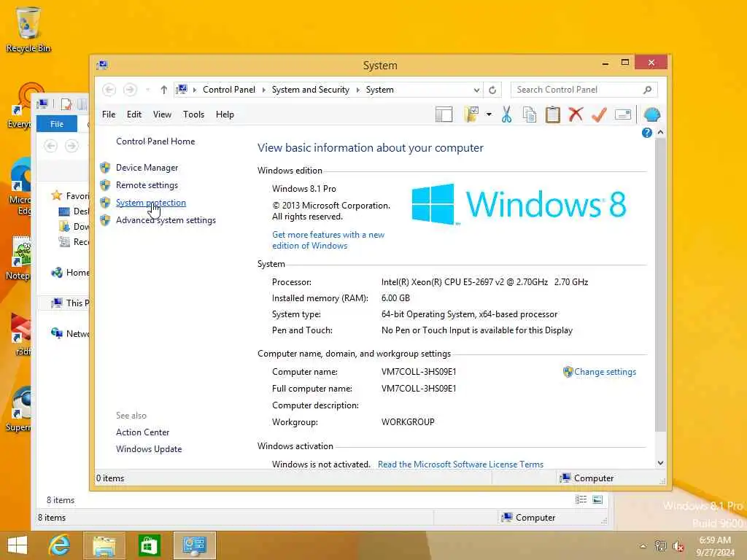Open the recent locations dropdown arrow
Image resolution: width=747 pixels, height=560 pixels.
(x=148, y=90)
